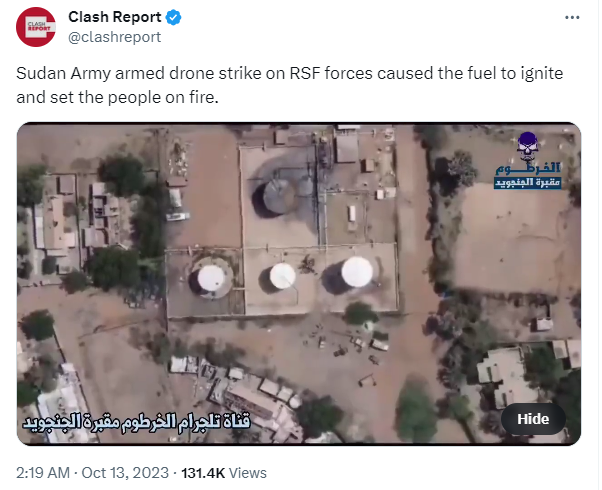
Task: Click the Clash Report display name
Action: pos(114,17)
